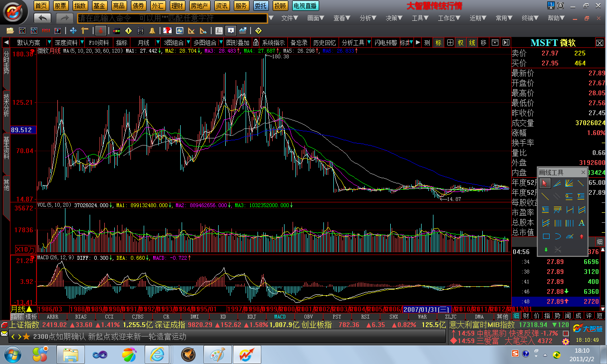Expand the 默认方案 scheme dropdown arrow

(x=49, y=42)
